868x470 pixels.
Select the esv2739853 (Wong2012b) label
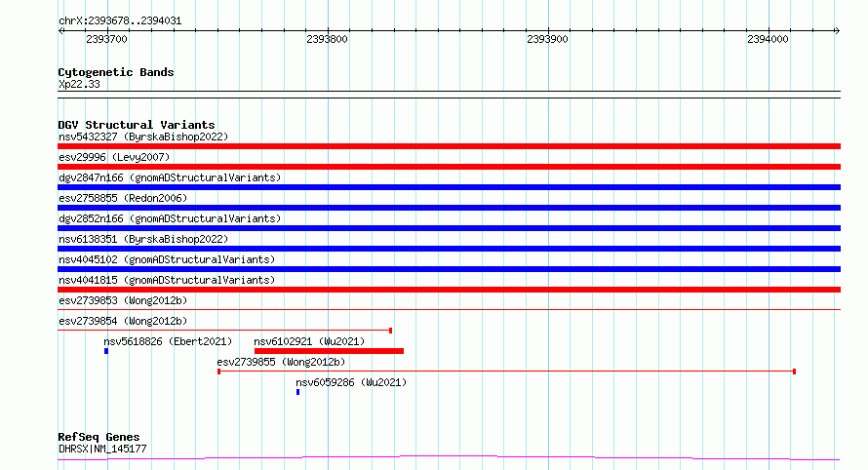123,300
